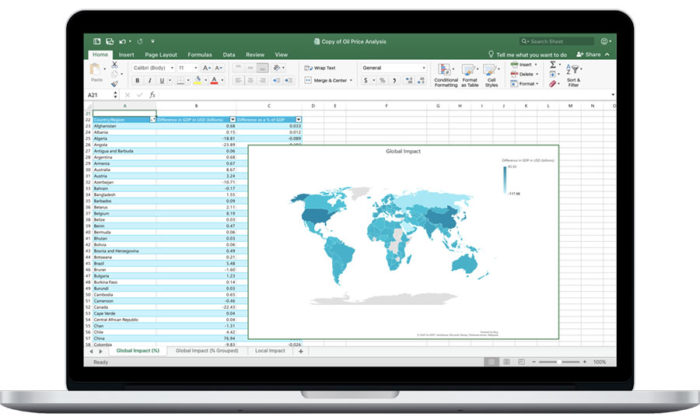Image resolution: width=700 pixels, height=420 pixels.
Task: Click the percent style icon
Action: pos(382,80)
